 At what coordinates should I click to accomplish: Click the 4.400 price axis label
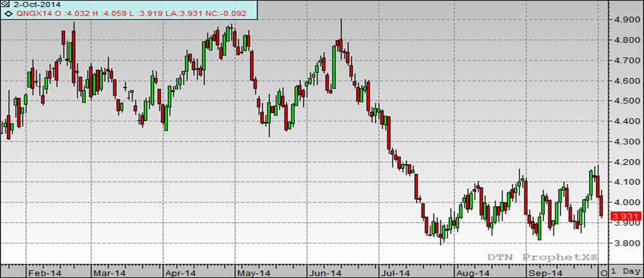[x=626, y=121]
